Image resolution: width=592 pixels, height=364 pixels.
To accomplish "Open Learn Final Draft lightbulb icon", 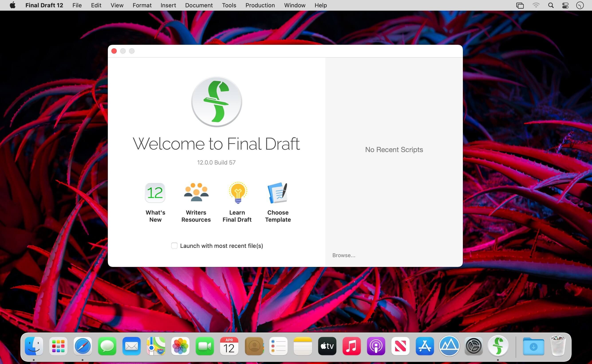I will coord(238,193).
